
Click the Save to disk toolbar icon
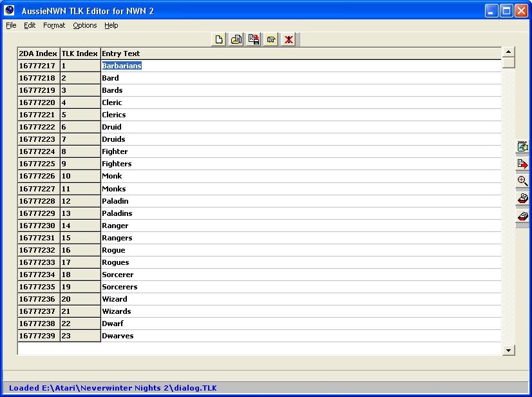(254, 40)
